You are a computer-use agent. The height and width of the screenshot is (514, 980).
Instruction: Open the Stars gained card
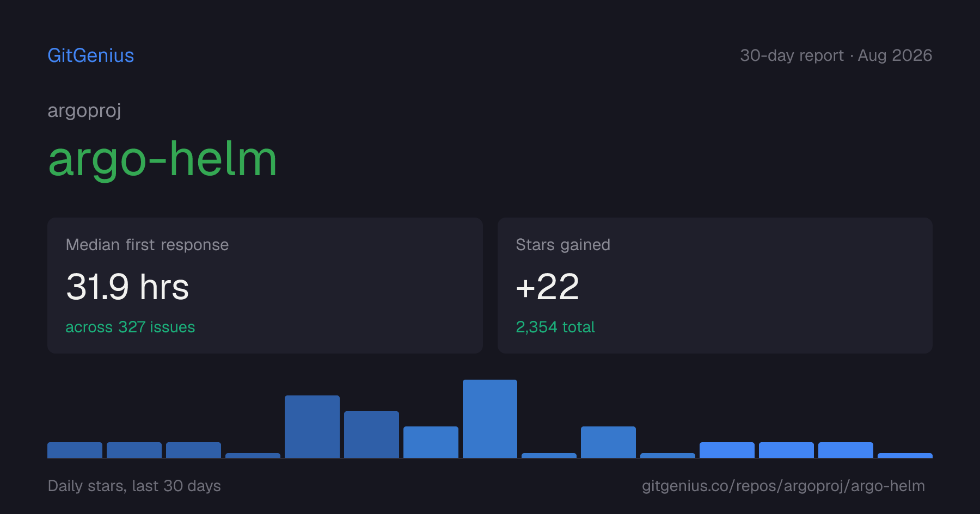715,286
